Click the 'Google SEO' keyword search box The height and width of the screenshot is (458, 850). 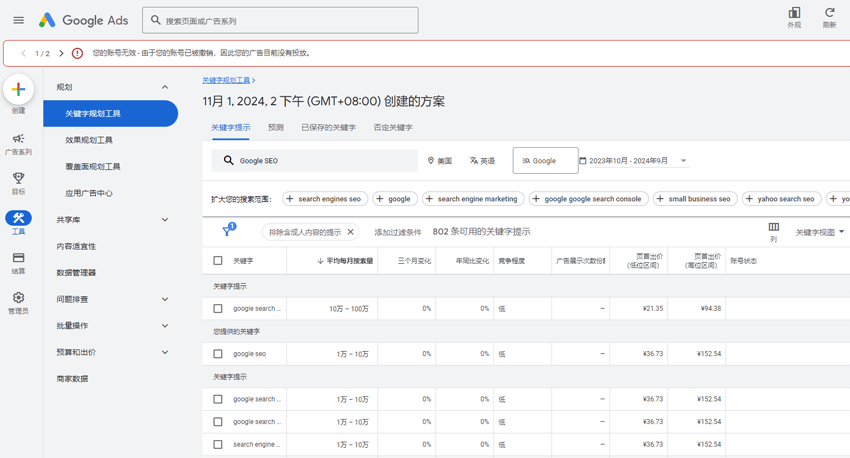point(314,161)
